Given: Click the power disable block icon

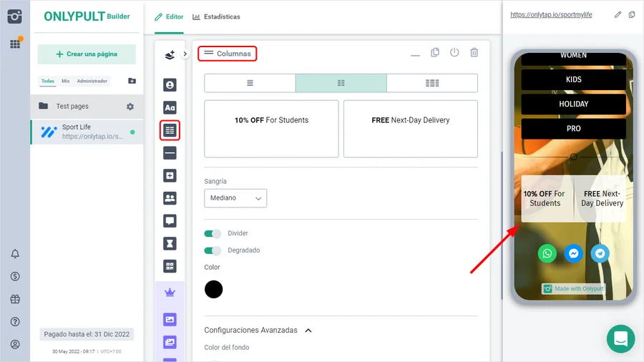Looking at the screenshot, I should click(x=454, y=53).
